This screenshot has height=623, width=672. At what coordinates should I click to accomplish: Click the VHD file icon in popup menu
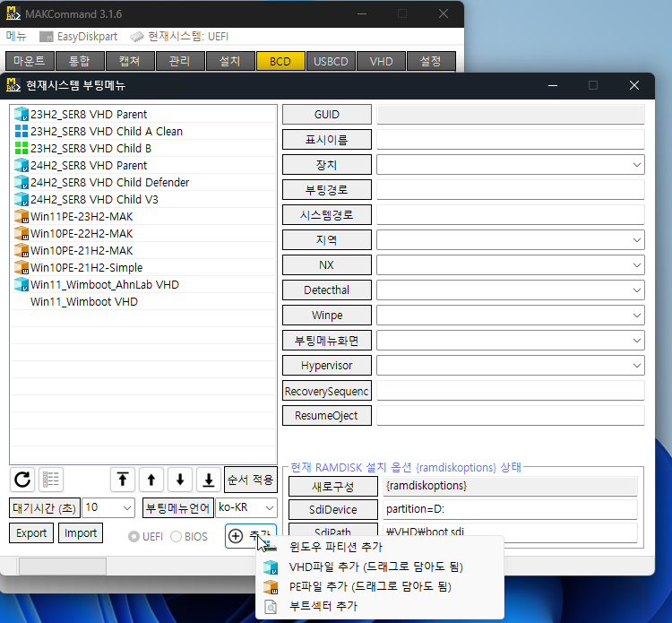(x=271, y=567)
